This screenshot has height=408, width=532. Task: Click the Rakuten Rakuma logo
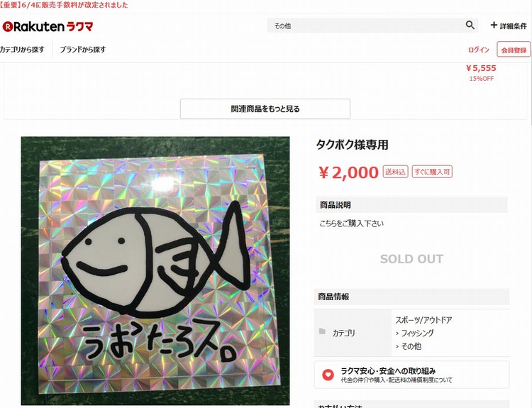coord(48,26)
